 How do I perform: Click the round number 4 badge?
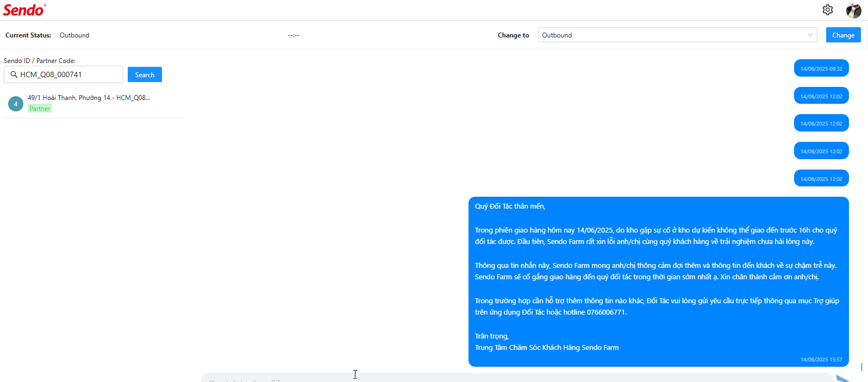(x=16, y=104)
